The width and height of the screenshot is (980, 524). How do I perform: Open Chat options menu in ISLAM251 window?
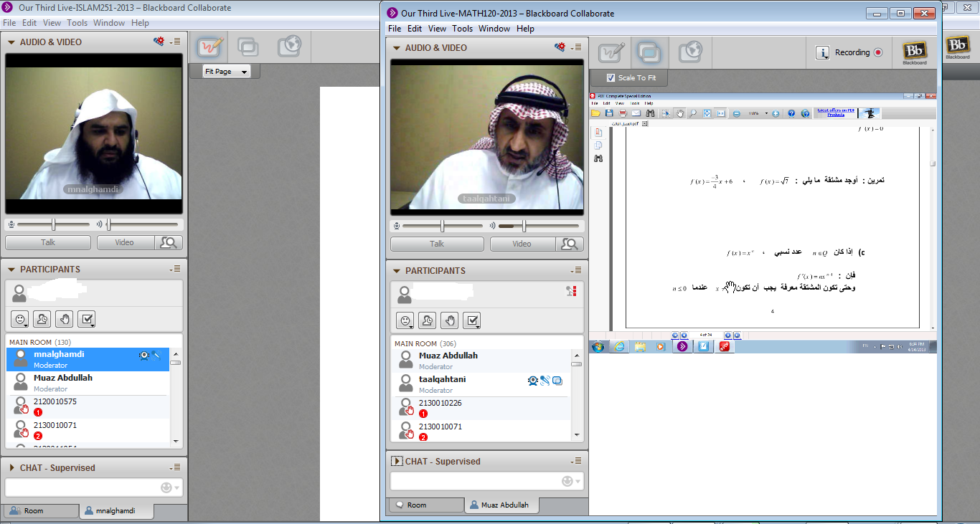click(x=175, y=467)
